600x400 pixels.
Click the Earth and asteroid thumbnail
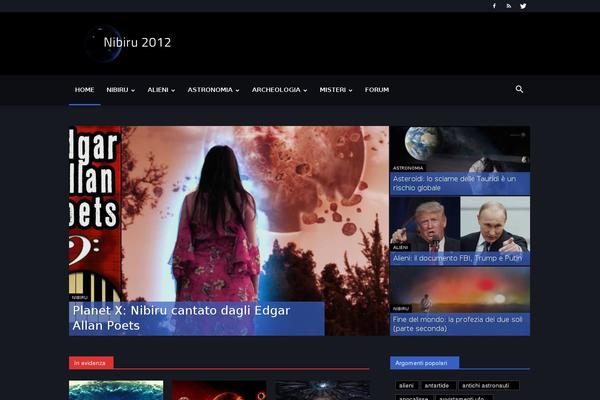click(460, 147)
